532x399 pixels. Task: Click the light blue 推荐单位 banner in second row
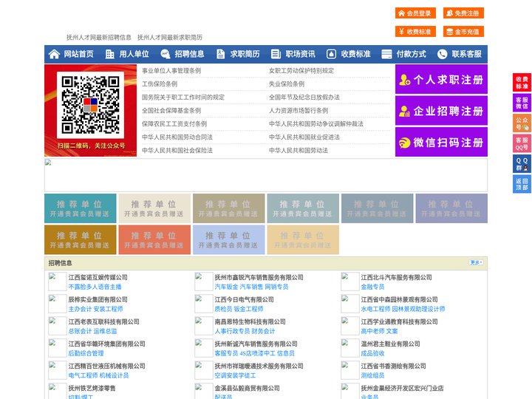click(x=228, y=239)
